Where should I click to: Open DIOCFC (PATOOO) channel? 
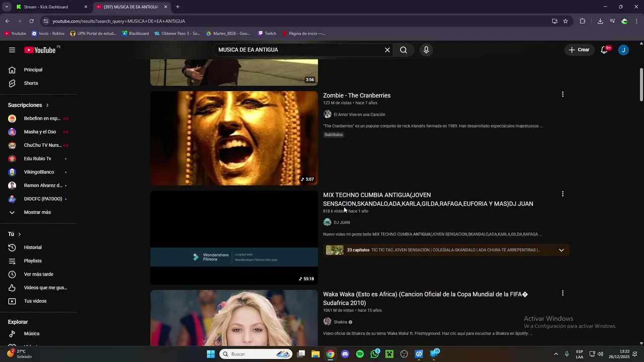pos(39,199)
